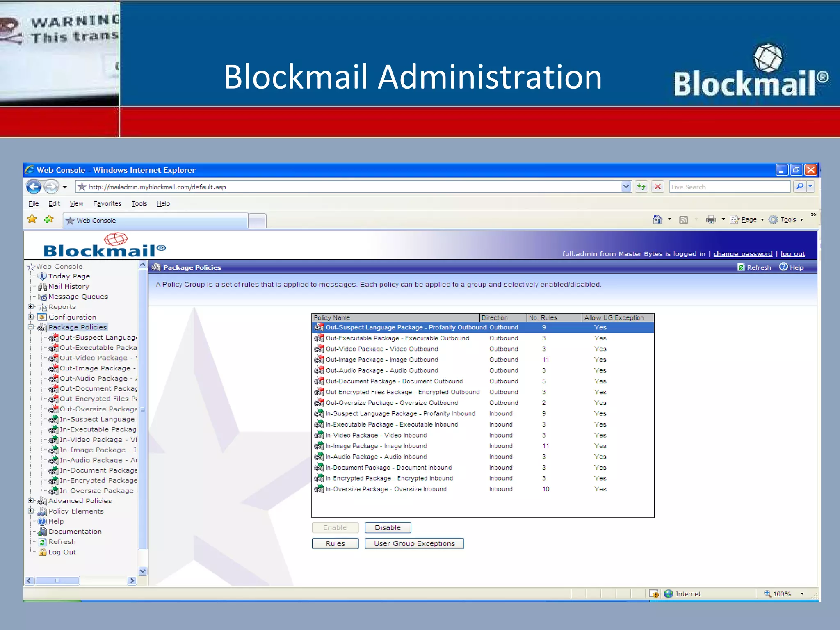Open the recent pages dropdown arrow

click(65, 187)
